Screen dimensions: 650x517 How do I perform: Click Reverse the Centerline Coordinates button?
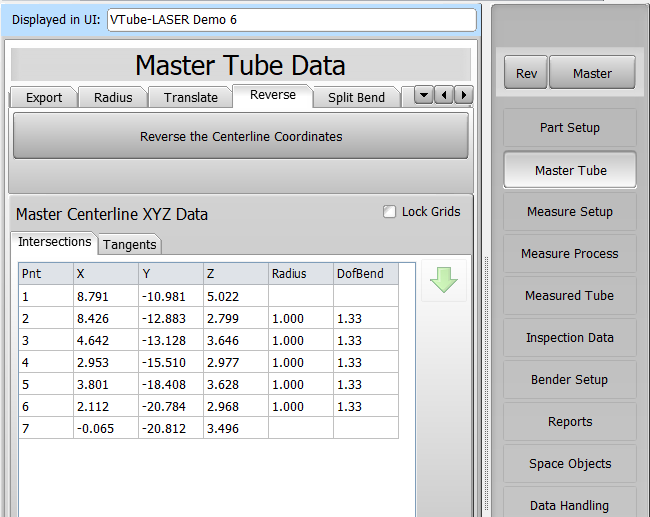(241, 136)
